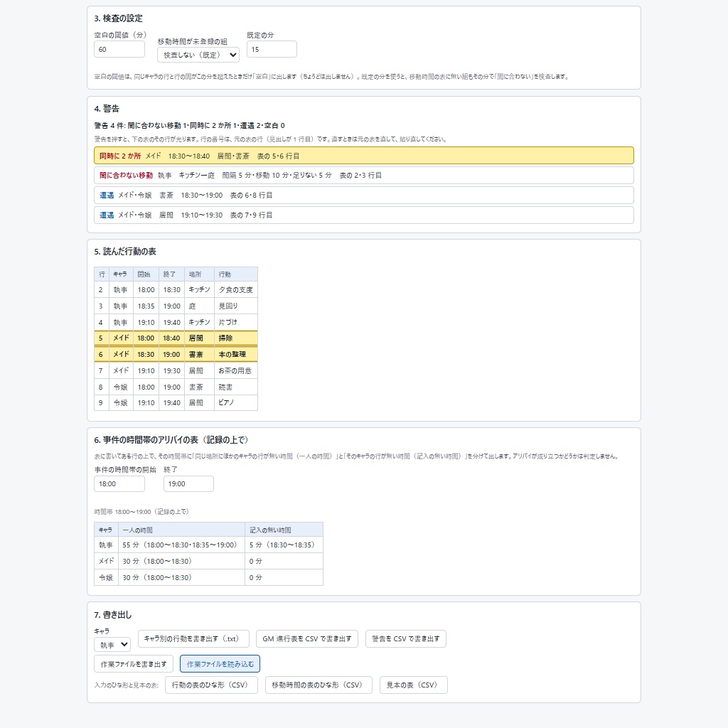Click the ピアノ action cell

[236, 402]
